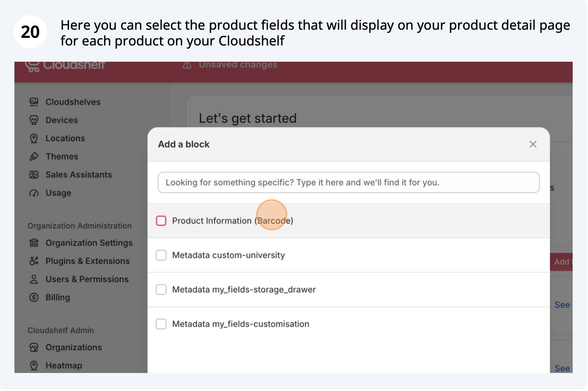Tick the Product Information (Barcode) checkbox
Image resolution: width=588 pixels, height=391 pixels.
[x=161, y=221]
